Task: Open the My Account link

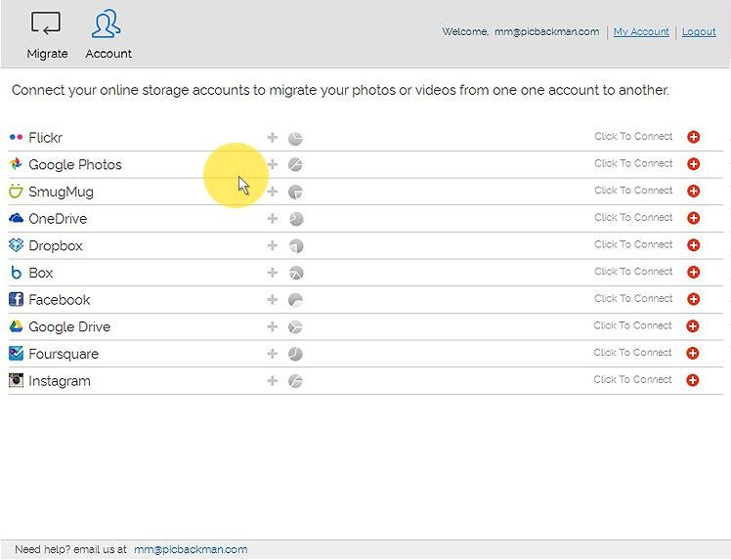Action: click(x=641, y=32)
